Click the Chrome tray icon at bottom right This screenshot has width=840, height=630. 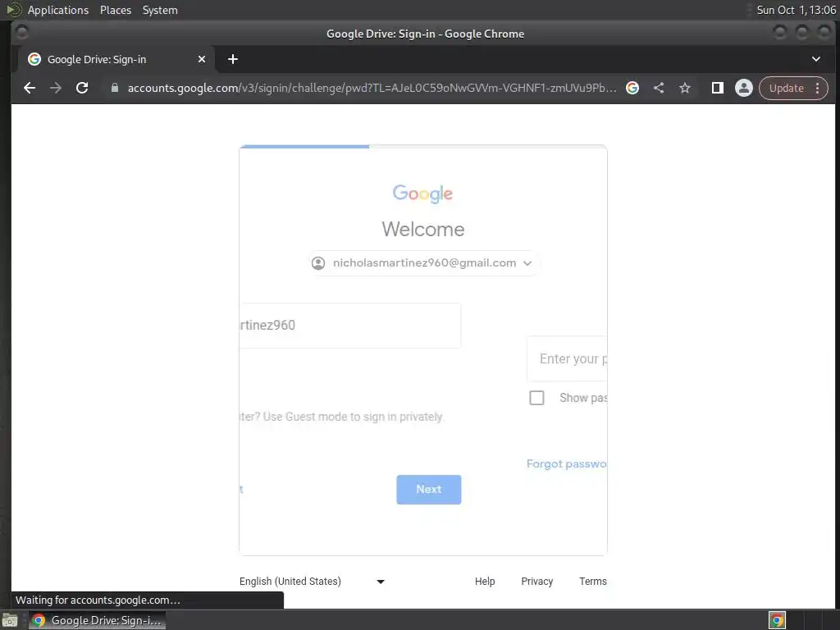coord(777,620)
